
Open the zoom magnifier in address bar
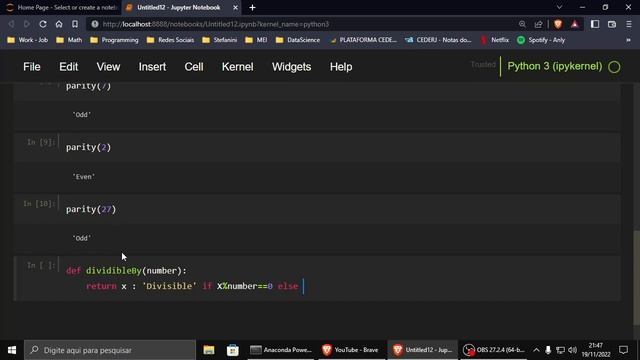522,24
